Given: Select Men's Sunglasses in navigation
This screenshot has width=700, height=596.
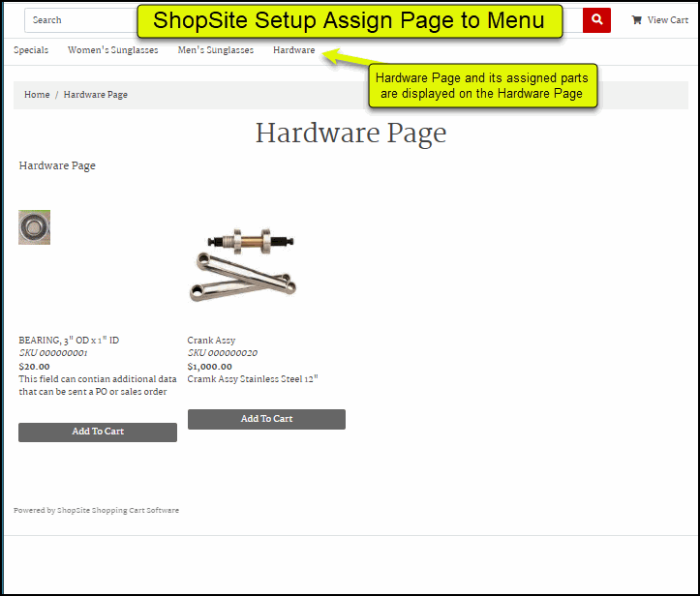Looking at the screenshot, I should coord(215,50).
